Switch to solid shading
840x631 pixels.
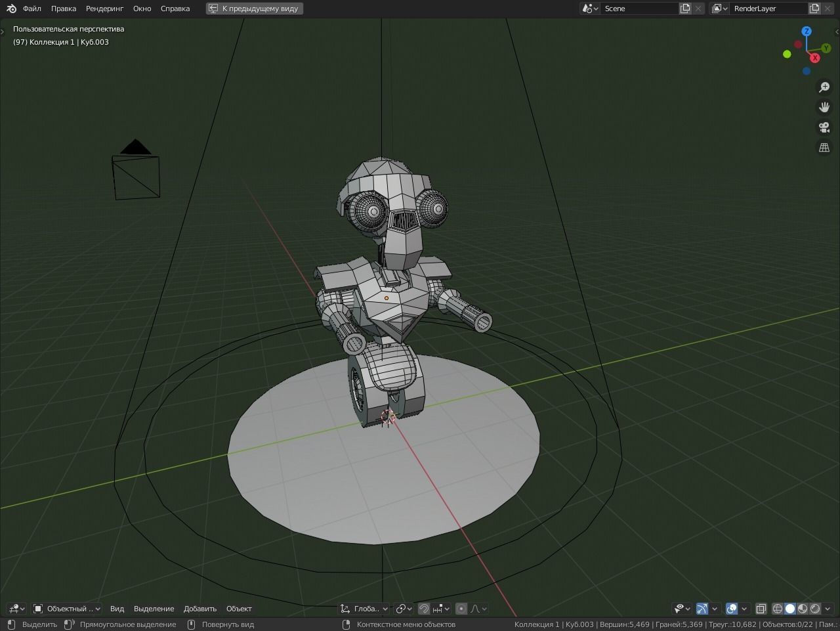[x=790, y=609]
